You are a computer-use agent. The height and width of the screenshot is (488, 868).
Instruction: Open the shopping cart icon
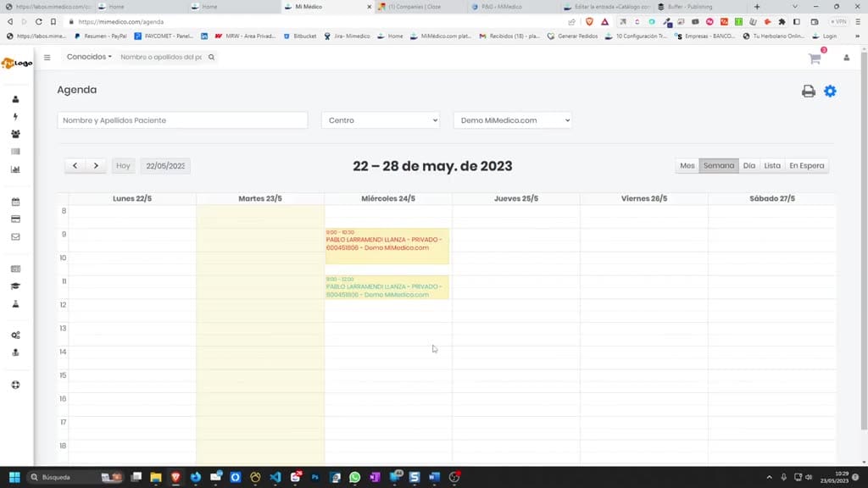[x=815, y=58]
